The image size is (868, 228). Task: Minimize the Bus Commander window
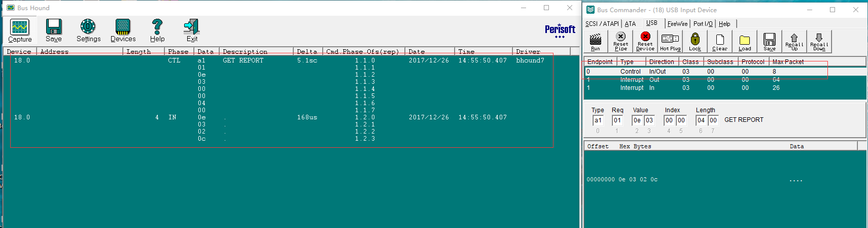810,10
